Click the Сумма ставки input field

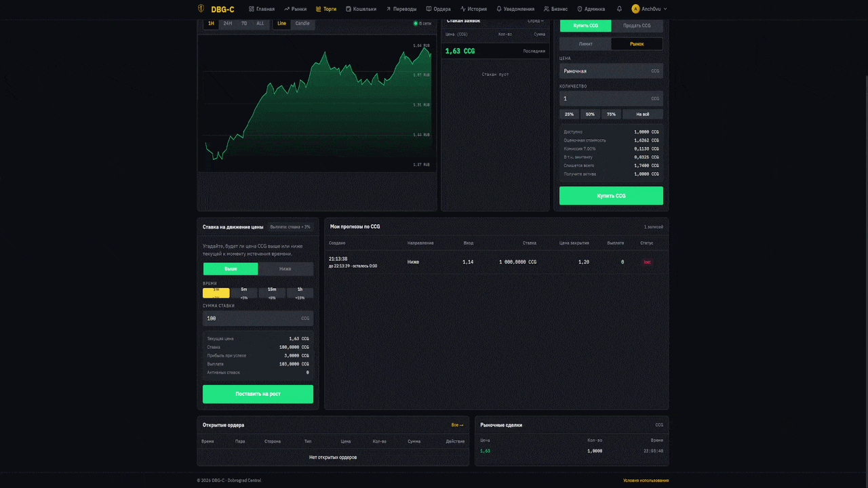point(251,319)
